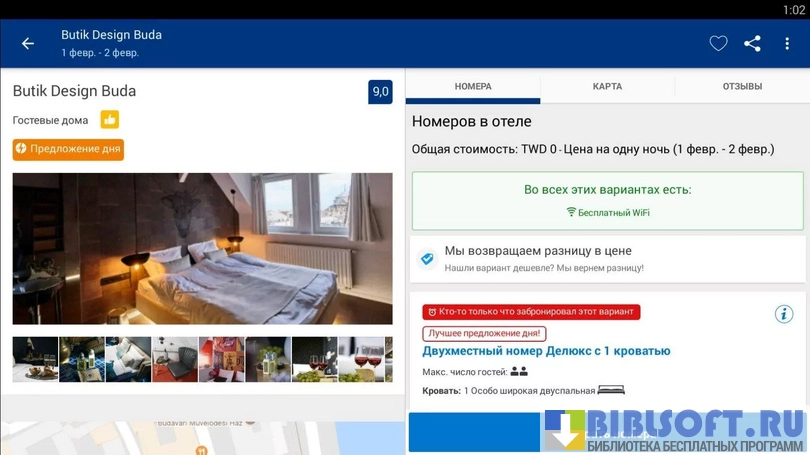The width and height of the screenshot is (810, 455).
Task: Switch to the КАРТА tab
Action: coord(607,87)
